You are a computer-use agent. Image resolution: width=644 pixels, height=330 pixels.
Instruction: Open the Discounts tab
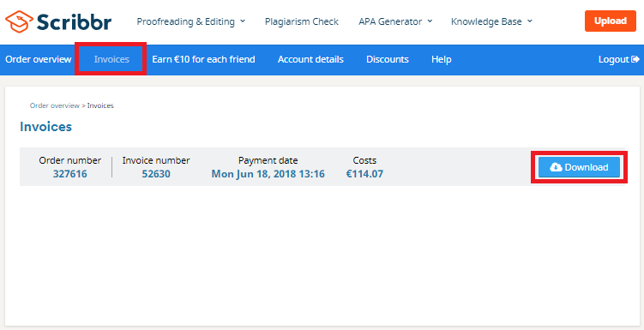click(388, 59)
